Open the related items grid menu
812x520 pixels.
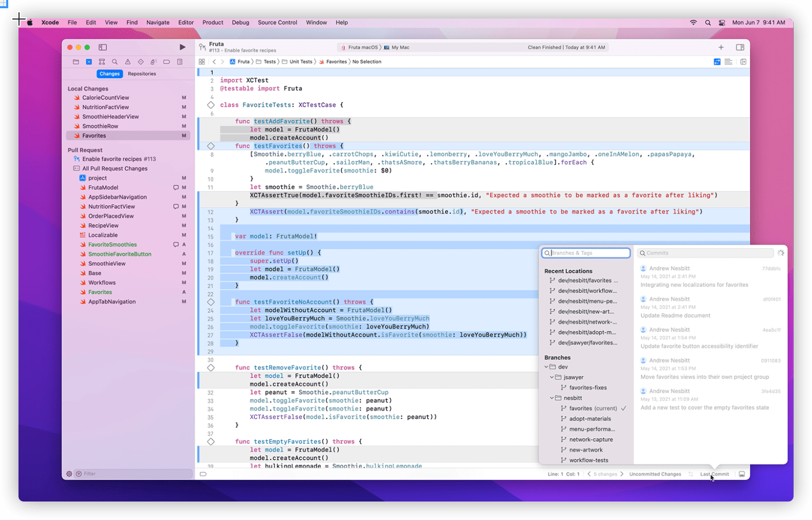pyautogui.click(x=202, y=62)
